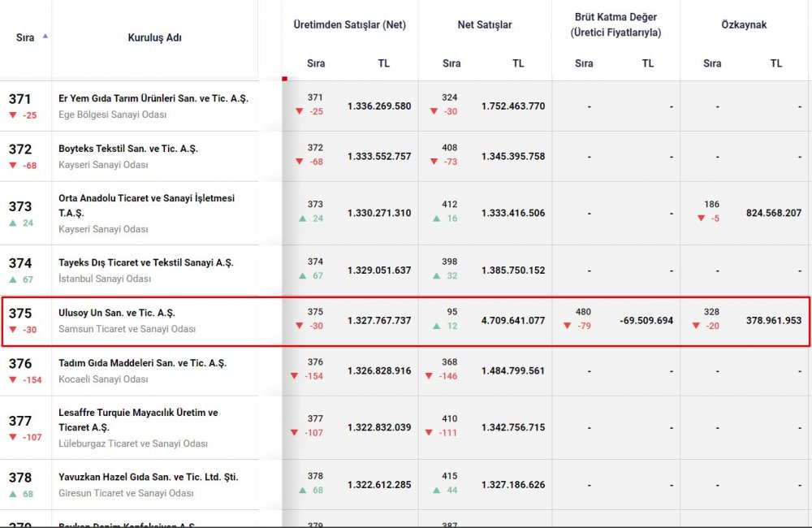Click Giresun Ticaret ve Sanayi Odası text

(126, 493)
